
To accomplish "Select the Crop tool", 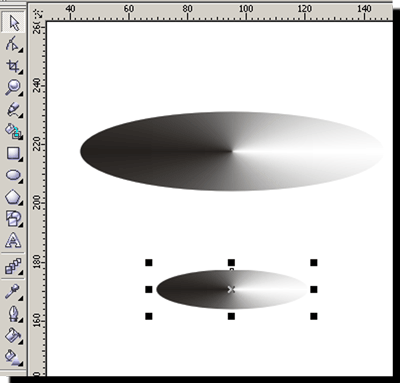I will [13, 66].
